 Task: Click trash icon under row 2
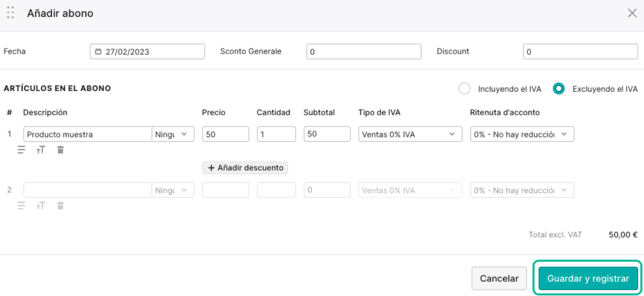click(61, 206)
